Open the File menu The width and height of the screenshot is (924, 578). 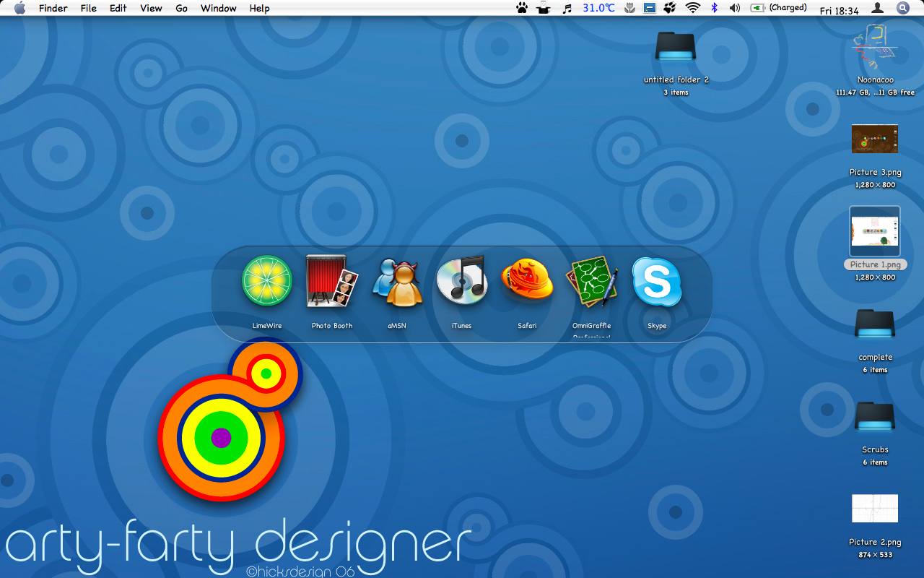(x=88, y=8)
